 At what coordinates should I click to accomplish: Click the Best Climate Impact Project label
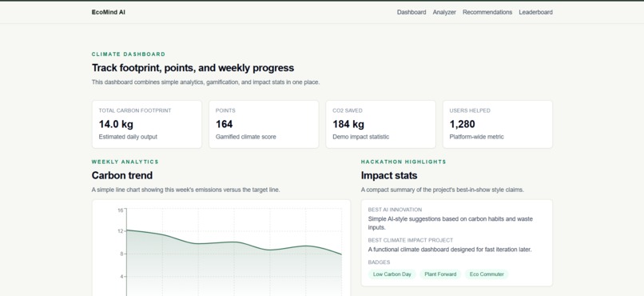(x=411, y=240)
